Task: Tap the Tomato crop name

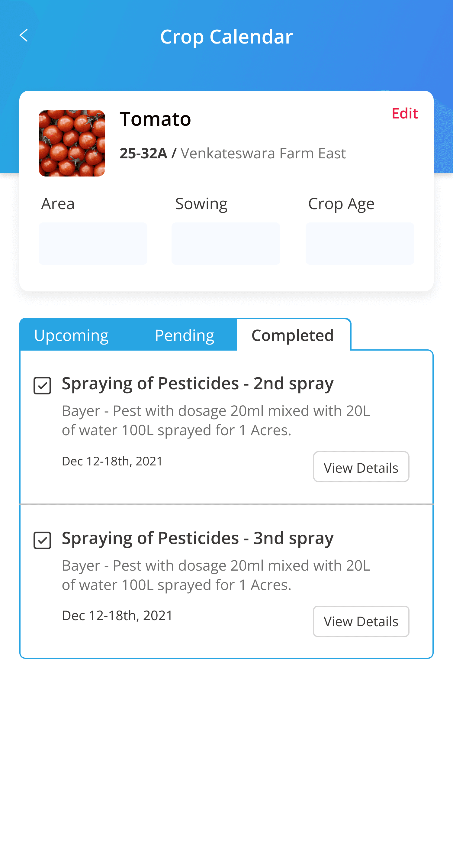Action: tap(155, 119)
